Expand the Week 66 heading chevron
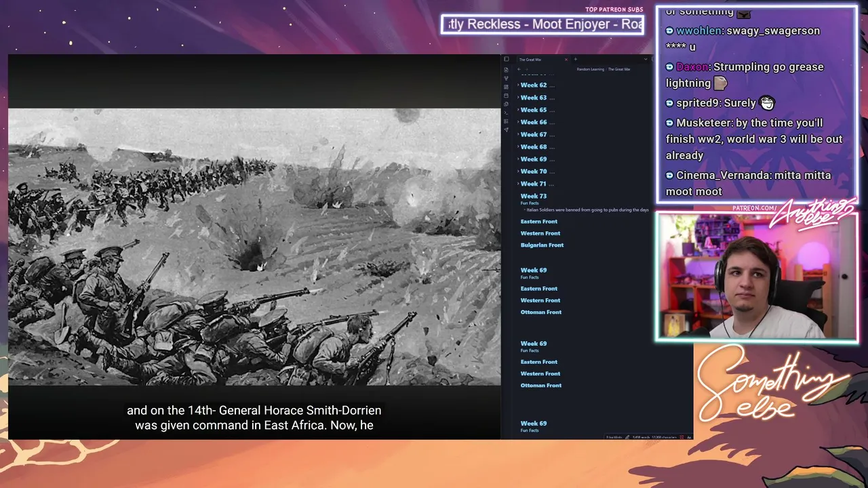Screen dimensions: 868x488 [518, 122]
